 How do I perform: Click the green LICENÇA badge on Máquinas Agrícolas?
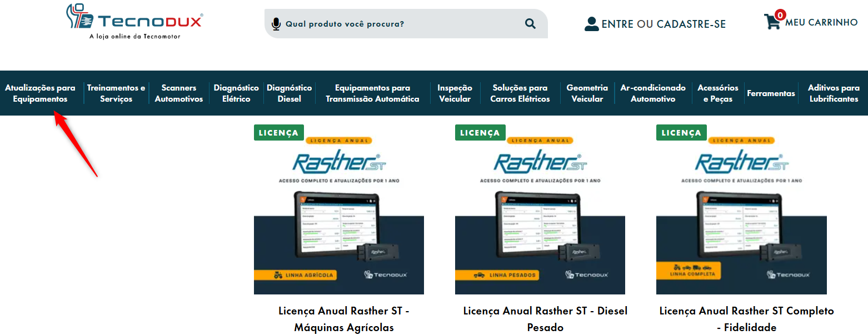tap(279, 133)
